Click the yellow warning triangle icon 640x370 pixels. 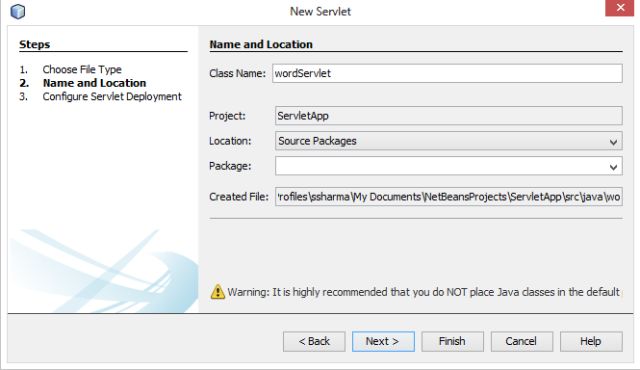[218, 292]
